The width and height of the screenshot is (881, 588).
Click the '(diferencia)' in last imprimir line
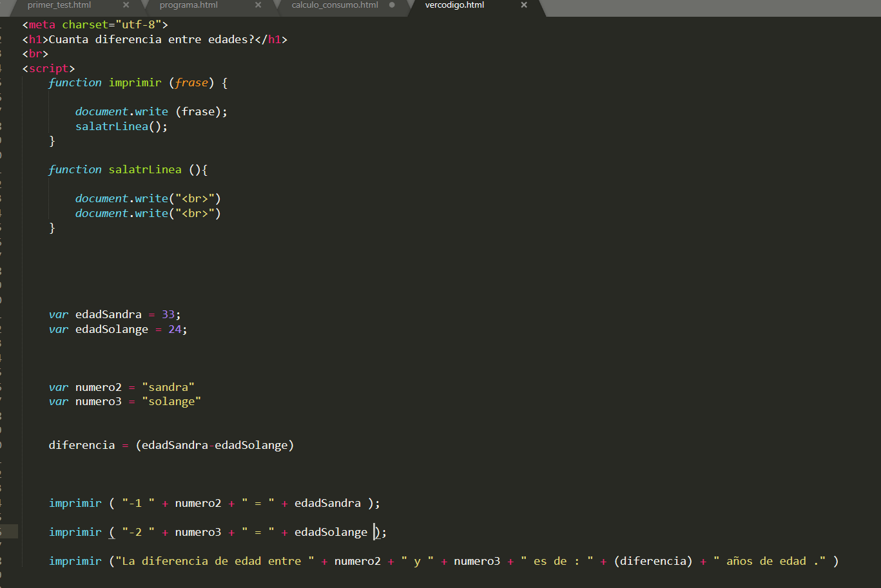pos(653,561)
